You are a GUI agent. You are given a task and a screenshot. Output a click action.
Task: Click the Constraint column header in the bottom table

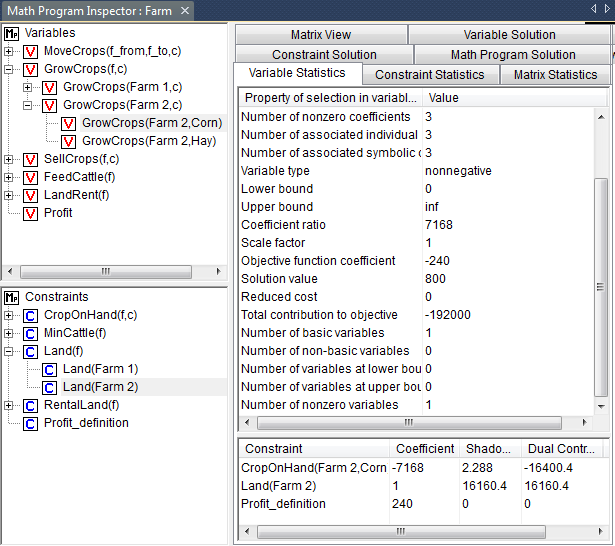point(314,449)
